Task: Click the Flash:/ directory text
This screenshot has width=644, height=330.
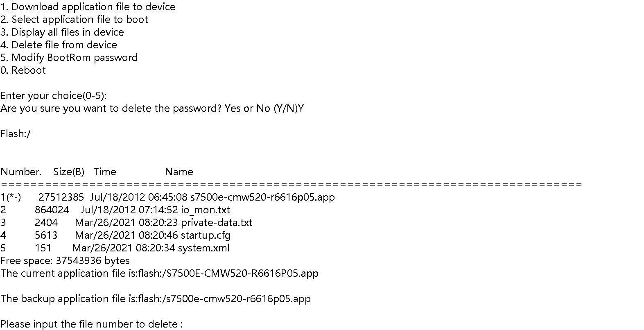Action: pyautogui.click(x=16, y=134)
